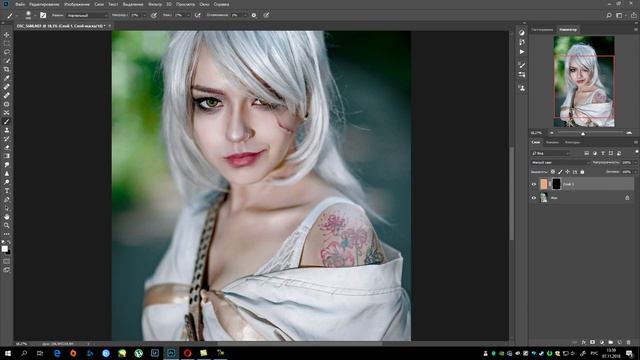Close the open document tab
The width and height of the screenshot is (640, 360).
(x=109, y=26)
